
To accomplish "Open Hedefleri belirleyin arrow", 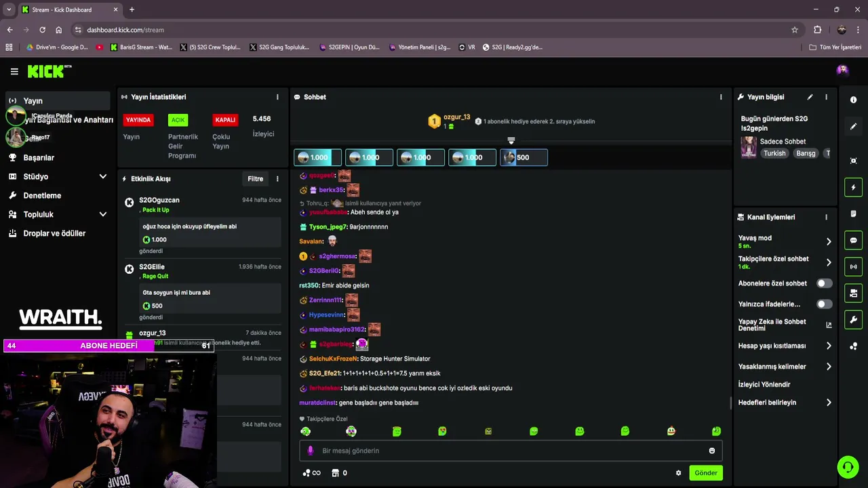I will [829, 403].
